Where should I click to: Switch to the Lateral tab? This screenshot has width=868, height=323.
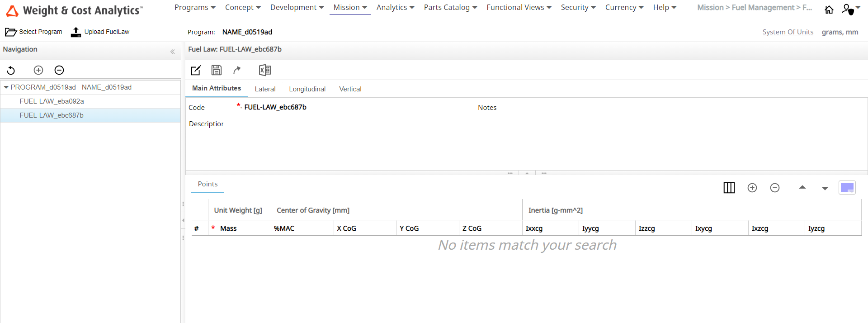(265, 89)
